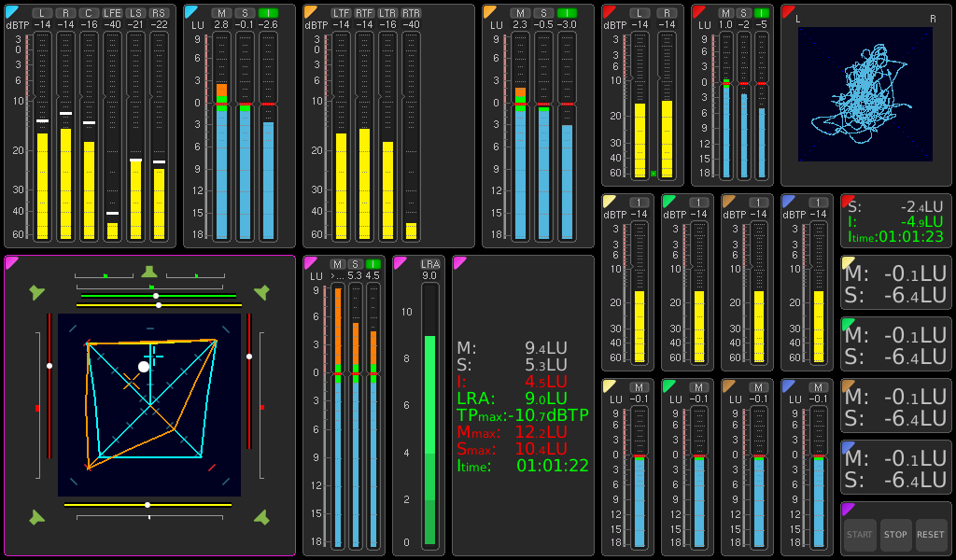Click the START button
This screenshot has width=956, height=560.
[x=860, y=535]
